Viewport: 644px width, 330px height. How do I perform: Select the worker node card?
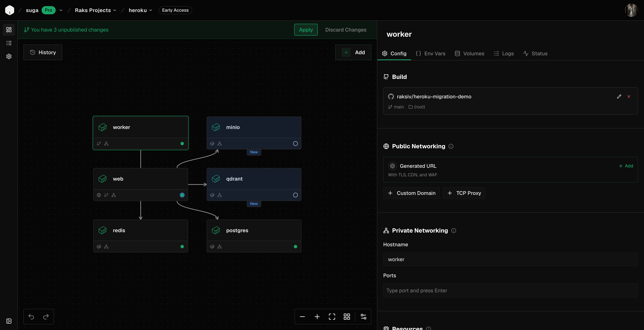pos(140,133)
